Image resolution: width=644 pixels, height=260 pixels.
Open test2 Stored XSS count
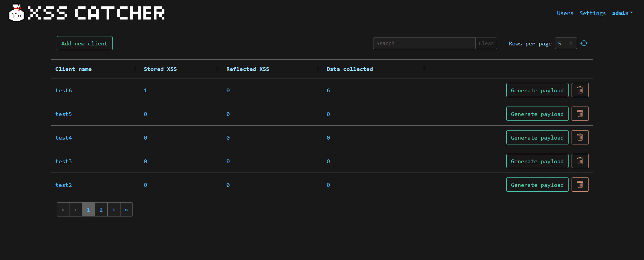pos(145,185)
